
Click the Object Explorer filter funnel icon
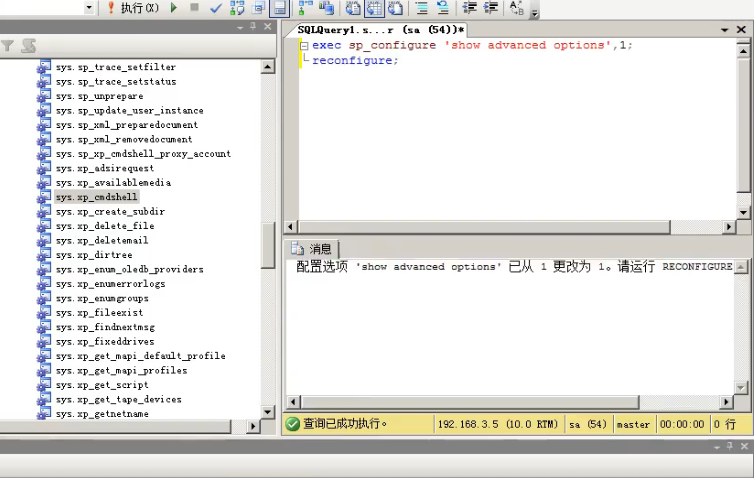(8, 46)
